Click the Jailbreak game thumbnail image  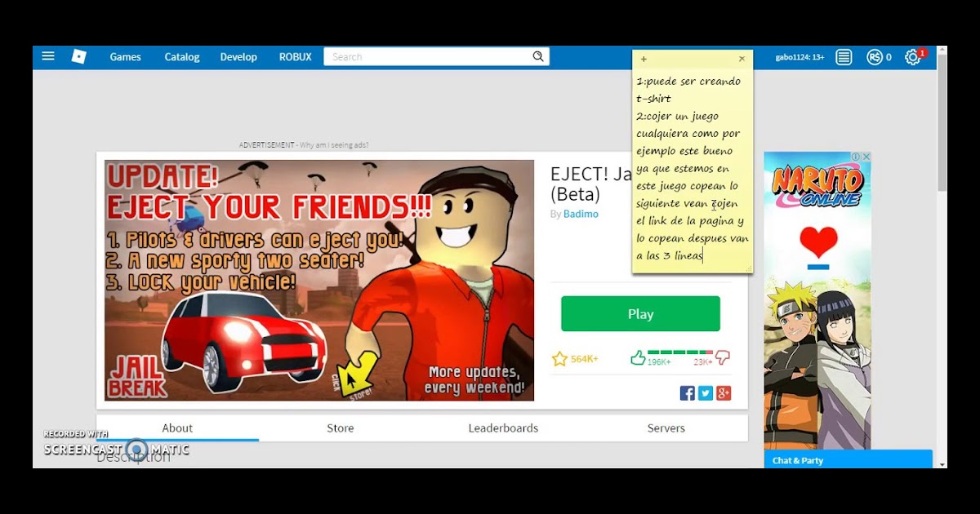319,281
